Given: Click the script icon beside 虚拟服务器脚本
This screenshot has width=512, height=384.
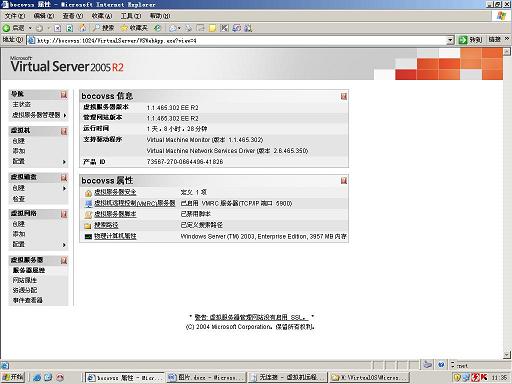Looking at the screenshot, I should [88, 215].
